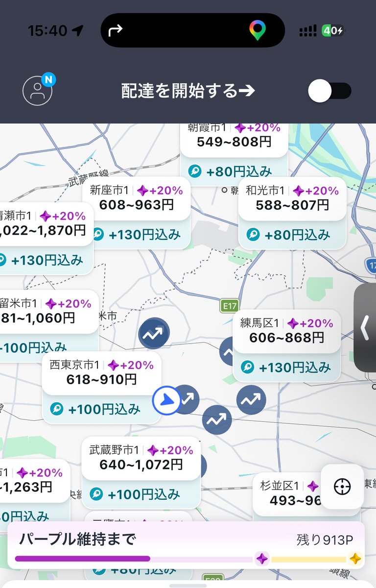
Task: Tap +130円込み bonus under 新座市1
Action: 145,235
